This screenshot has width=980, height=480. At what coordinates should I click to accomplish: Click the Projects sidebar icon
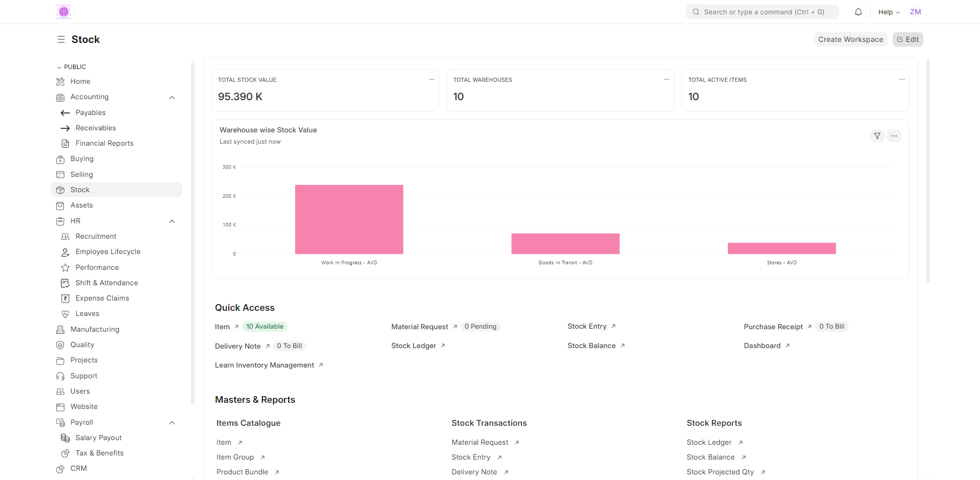click(x=60, y=360)
